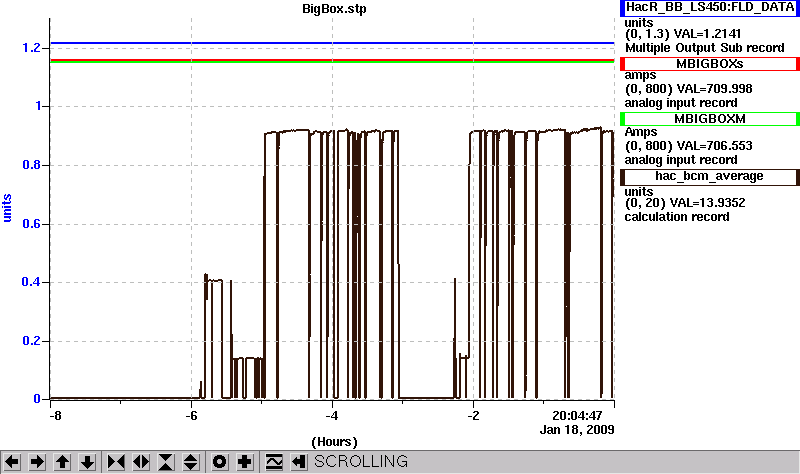The width and height of the screenshot is (800, 474).
Task: Pan the plot right with the right arrow
Action: pos(37,462)
